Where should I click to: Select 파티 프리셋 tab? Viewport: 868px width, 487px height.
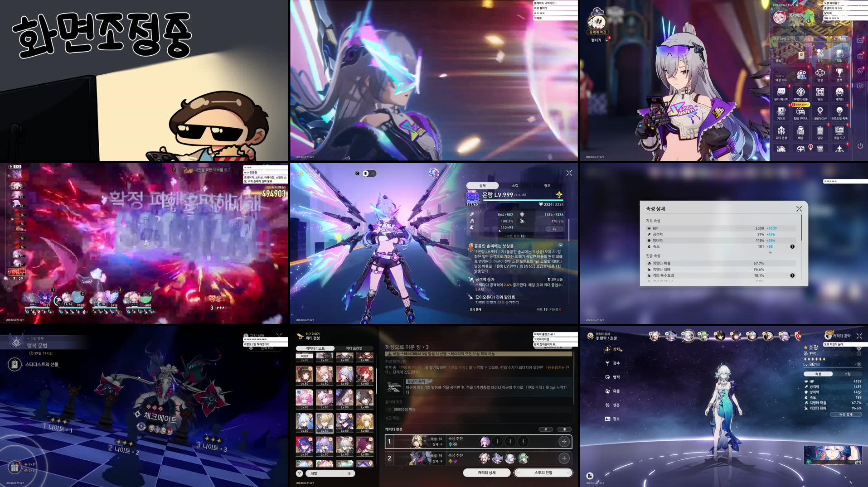[354, 348]
